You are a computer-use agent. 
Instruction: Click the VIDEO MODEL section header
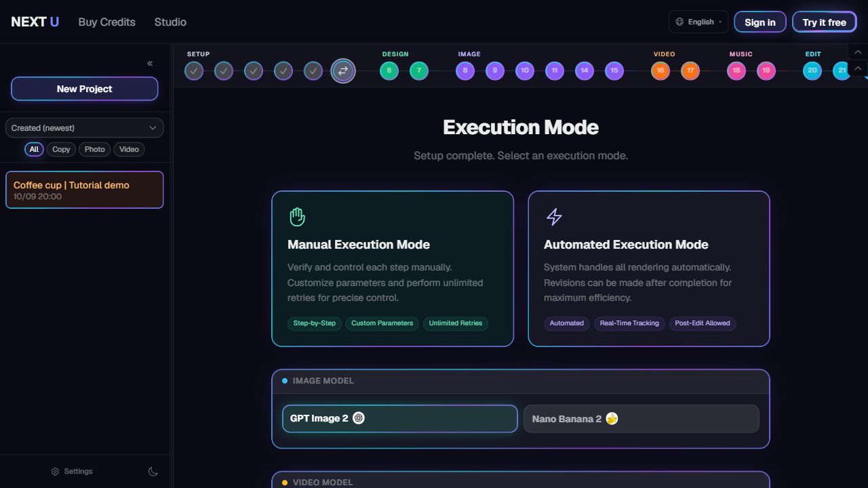tap(521, 481)
